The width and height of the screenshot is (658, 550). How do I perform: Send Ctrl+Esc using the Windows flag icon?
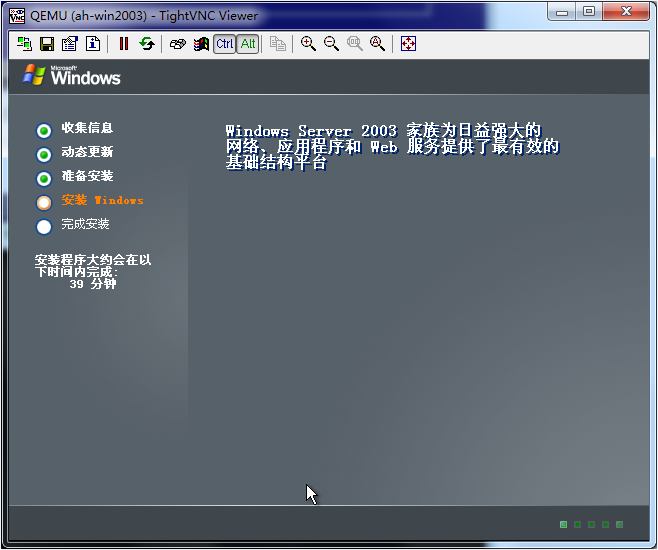pos(201,44)
